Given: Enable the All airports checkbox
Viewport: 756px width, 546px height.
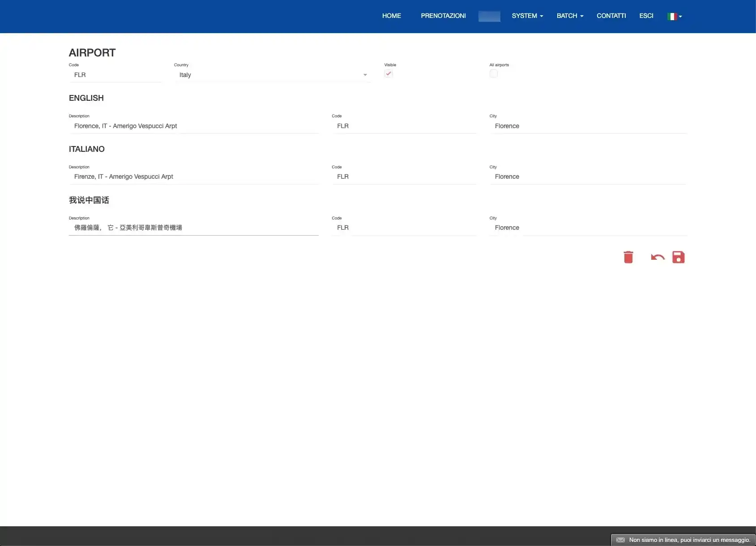Looking at the screenshot, I should [x=494, y=74].
